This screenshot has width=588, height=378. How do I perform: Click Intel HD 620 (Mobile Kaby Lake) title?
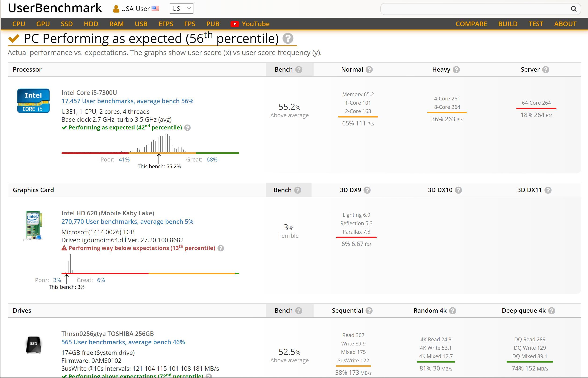(108, 213)
